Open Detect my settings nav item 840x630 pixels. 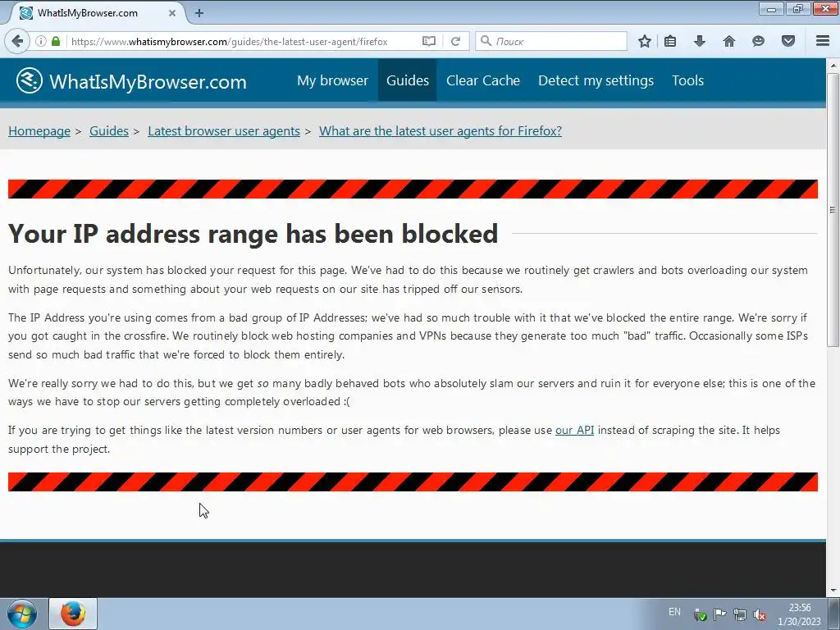[x=596, y=80]
